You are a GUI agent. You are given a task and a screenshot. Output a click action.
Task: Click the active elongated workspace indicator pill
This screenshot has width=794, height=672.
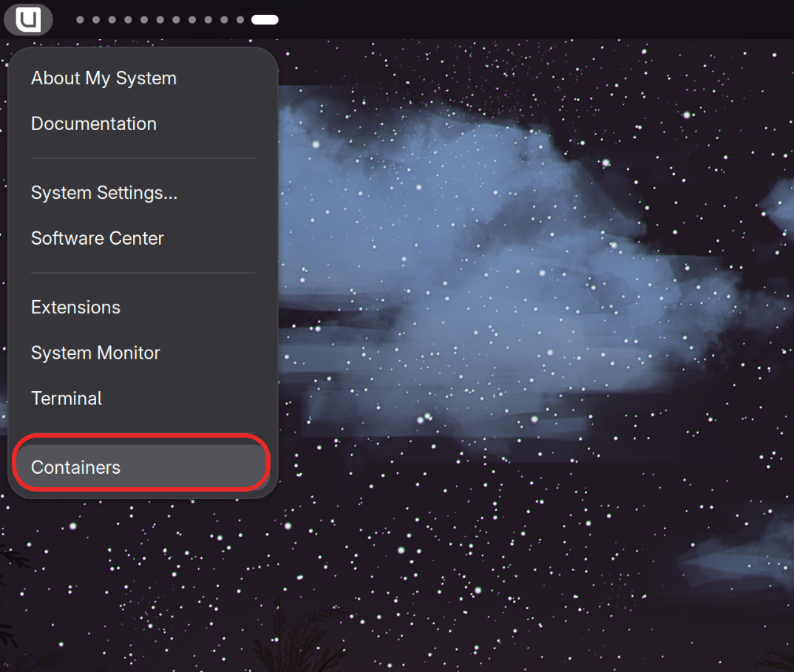click(x=265, y=20)
